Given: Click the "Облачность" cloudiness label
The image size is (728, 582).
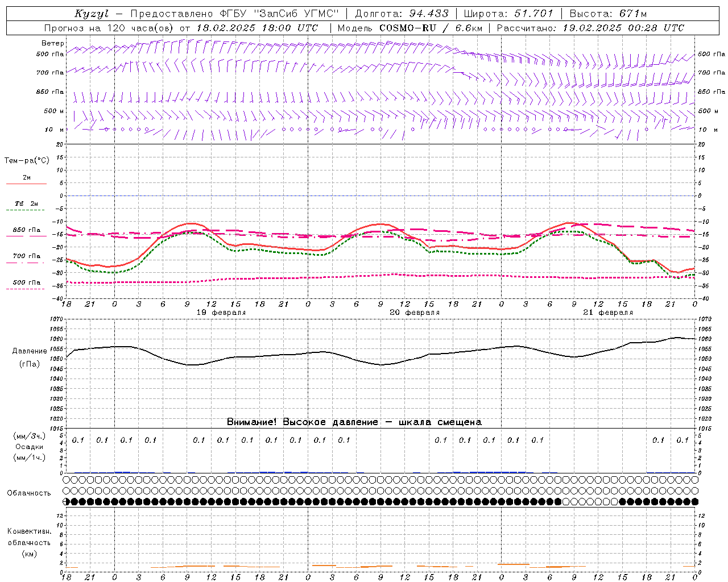Looking at the screenshot, I should [29, 493].
